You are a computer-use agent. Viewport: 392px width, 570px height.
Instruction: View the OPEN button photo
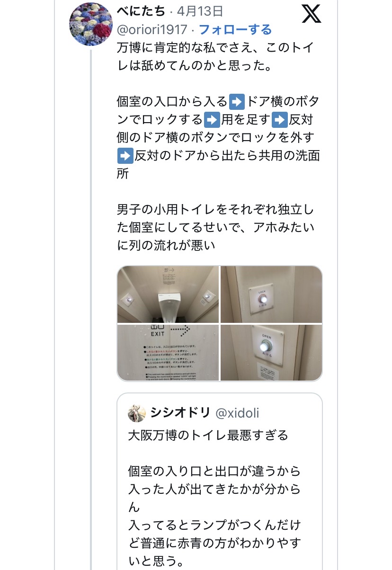click(x=271, y=352)
